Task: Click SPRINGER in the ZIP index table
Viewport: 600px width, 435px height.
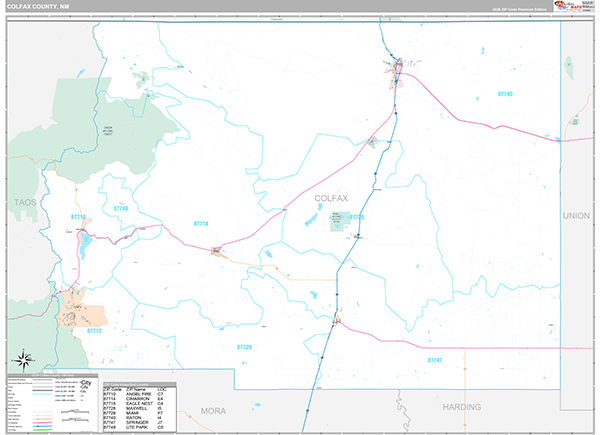Action: coord(137,422)
